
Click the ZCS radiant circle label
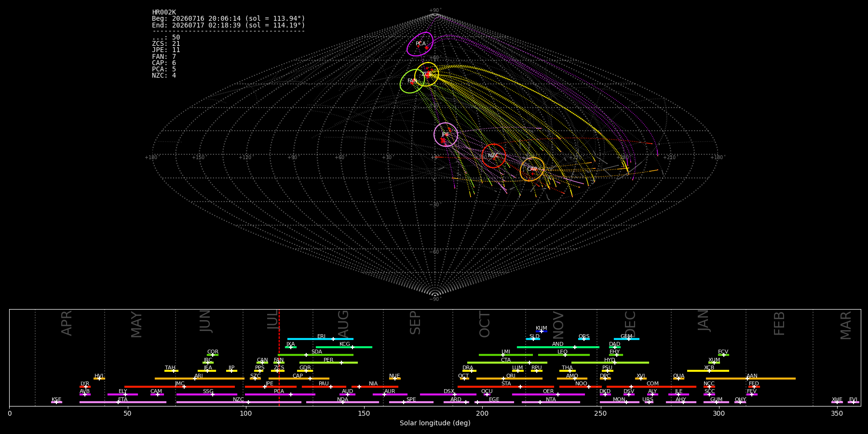click(426, 74)
